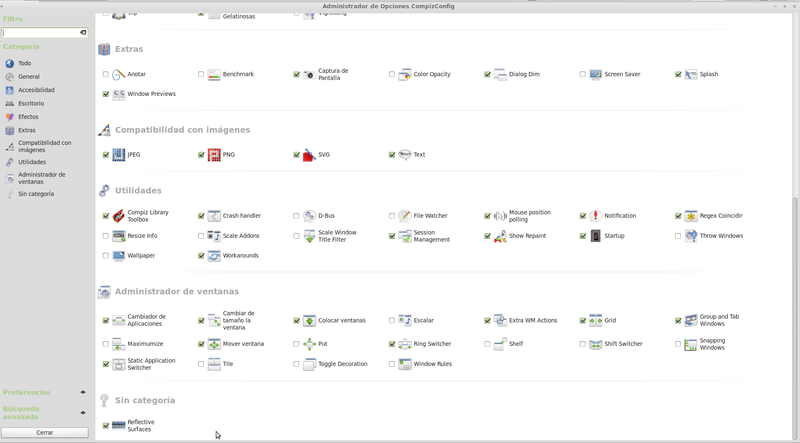Expand the Preferencias section
The image size is (800, 443).
(x=83, y=392)
